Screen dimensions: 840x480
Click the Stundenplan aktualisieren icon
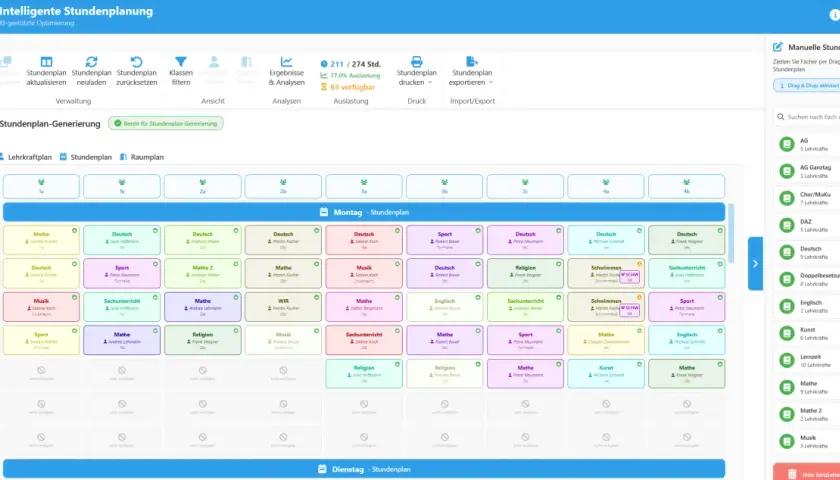47,62
